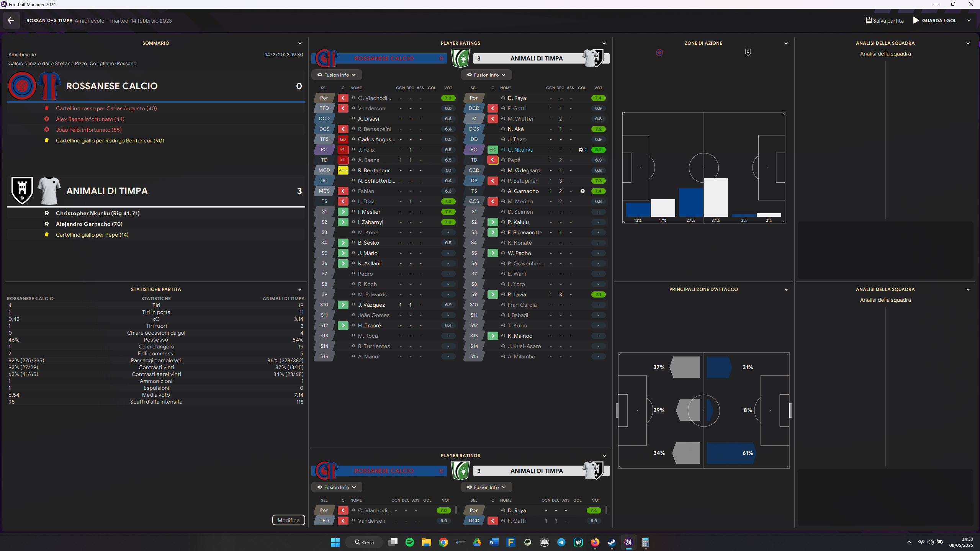Viewport: 980px width, 551px height.
Task: Click the back arrow button
Action: point(11,21)
